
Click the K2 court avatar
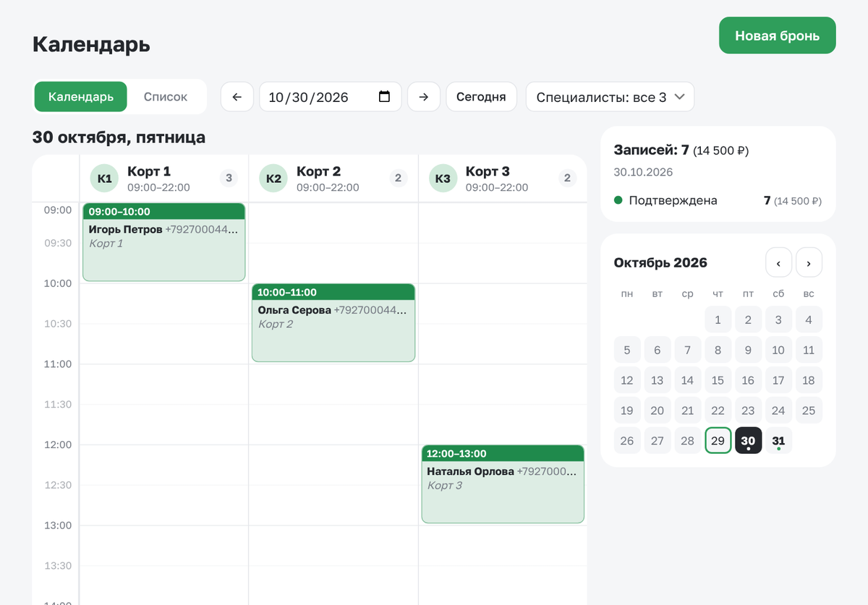coord(274,179)
